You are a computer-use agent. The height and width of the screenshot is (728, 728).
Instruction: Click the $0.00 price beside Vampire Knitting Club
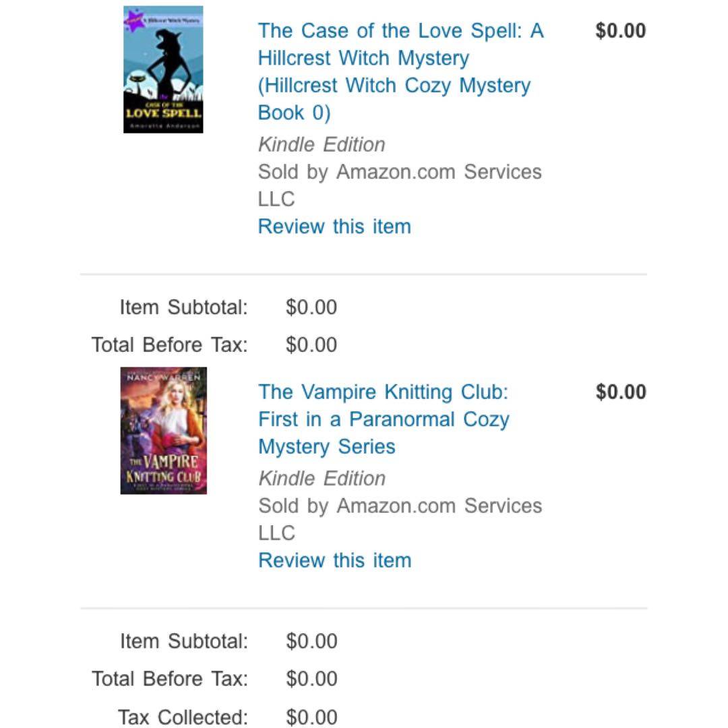(x=620, y=392)
